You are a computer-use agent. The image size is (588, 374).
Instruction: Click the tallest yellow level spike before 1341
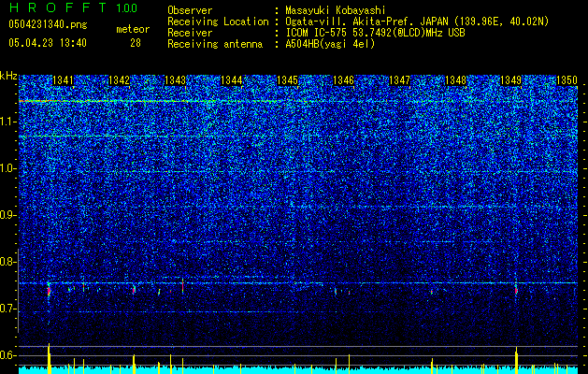tap(49, 358)
